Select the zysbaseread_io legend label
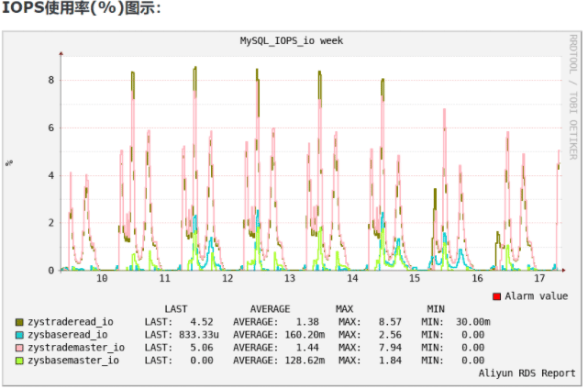 [68, 335]
